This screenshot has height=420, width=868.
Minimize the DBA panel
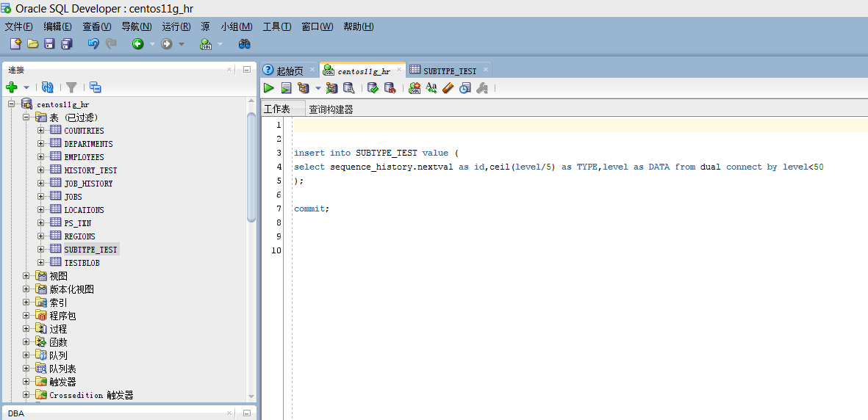[247, 413]
